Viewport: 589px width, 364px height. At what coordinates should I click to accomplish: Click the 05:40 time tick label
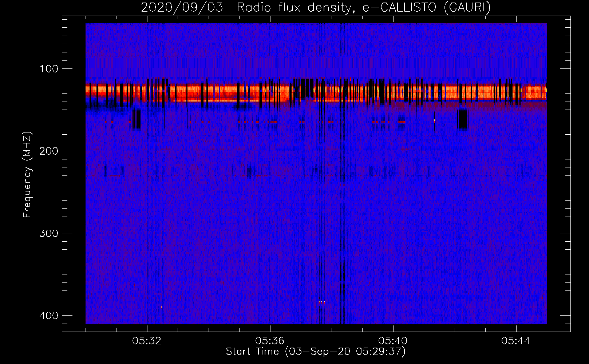(x=393, y=341)
